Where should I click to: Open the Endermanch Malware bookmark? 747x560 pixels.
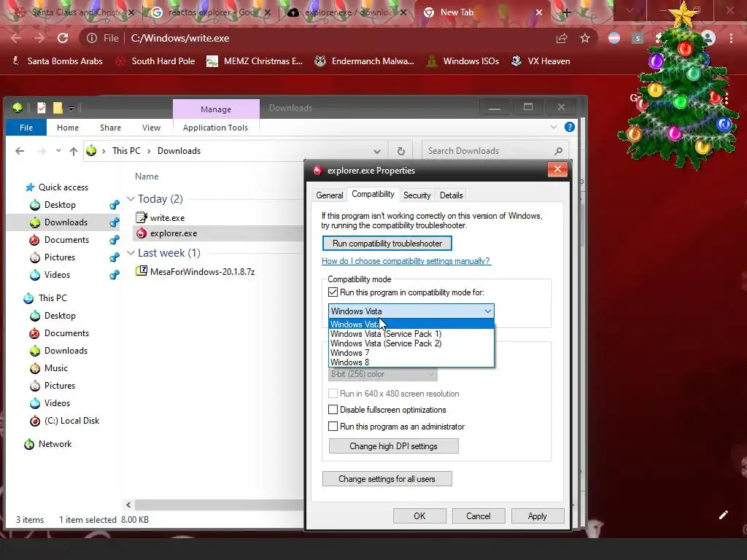pos(364,61)
